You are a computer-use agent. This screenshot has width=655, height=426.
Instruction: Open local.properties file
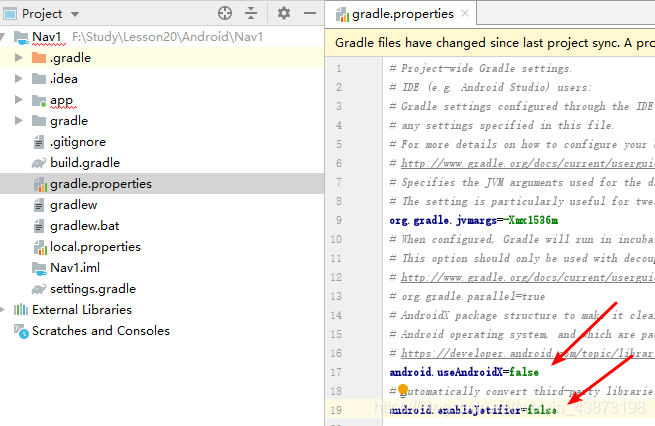tap(95, 247)
